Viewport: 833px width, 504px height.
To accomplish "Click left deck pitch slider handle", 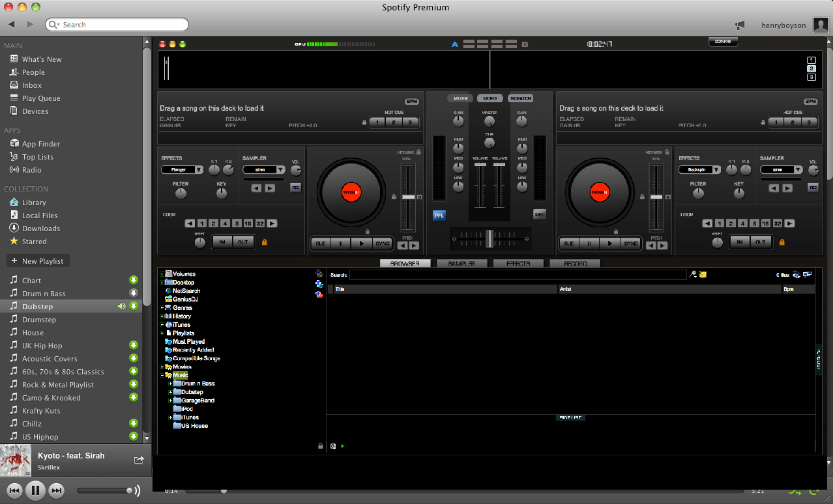I will click(x=408, y=197).
